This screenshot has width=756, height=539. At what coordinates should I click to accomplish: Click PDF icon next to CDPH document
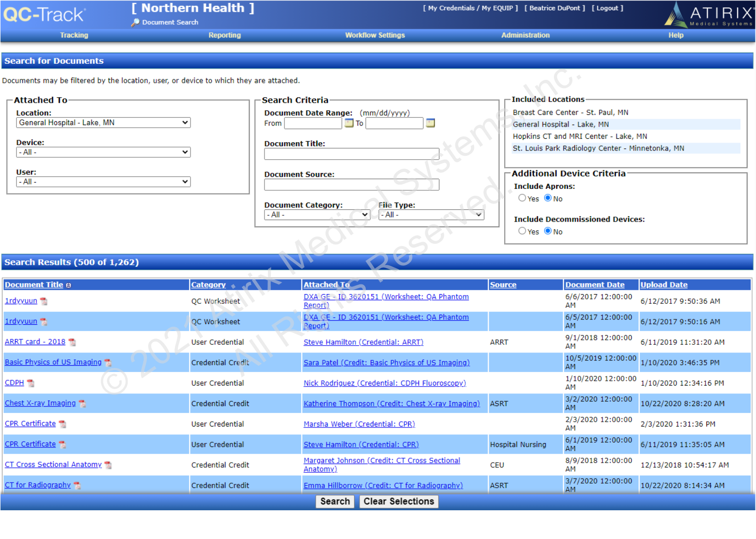coord(31,383)
